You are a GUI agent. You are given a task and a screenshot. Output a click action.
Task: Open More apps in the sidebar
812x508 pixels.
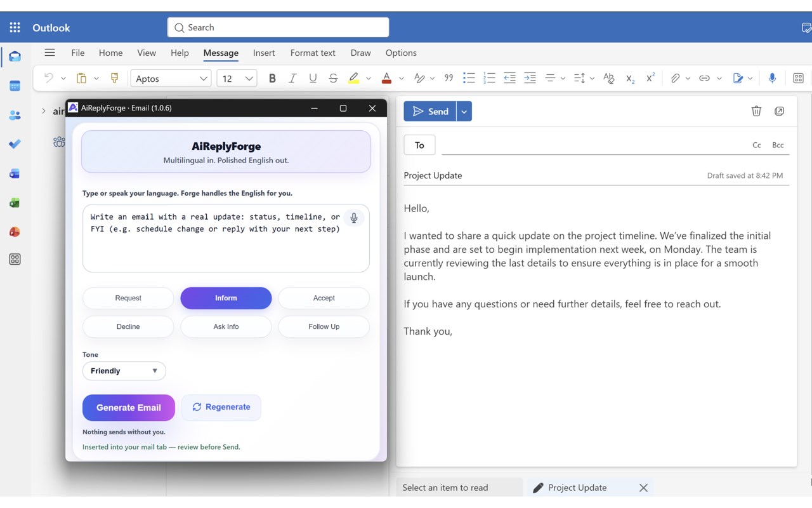pos(15,259)
